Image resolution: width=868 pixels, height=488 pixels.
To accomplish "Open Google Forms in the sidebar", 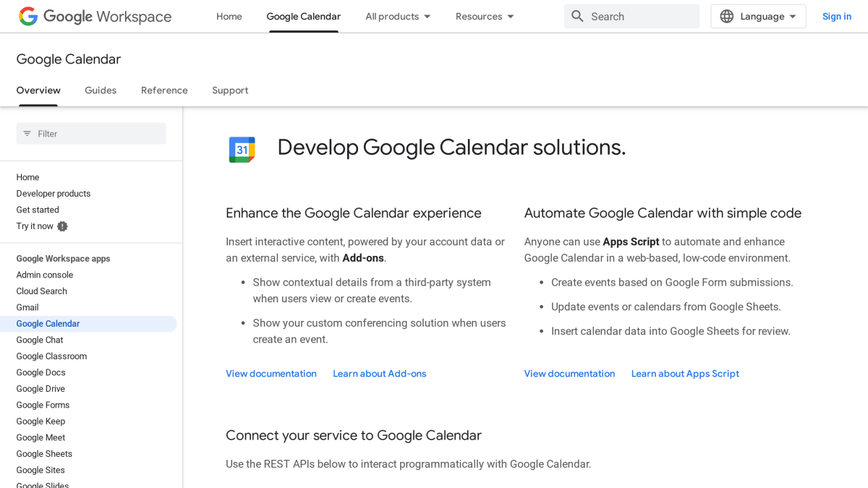I will pyautogui.click(x=43, y=405).
